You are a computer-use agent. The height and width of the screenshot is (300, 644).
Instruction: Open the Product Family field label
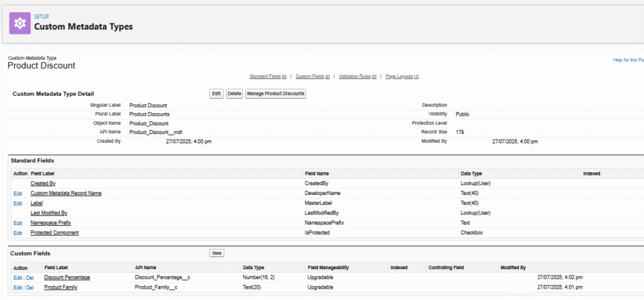point(60,287)
